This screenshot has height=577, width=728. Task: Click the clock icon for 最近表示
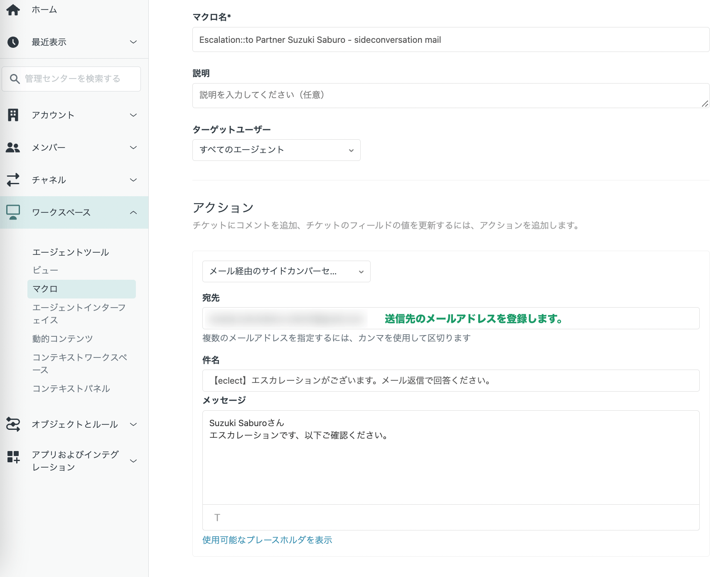(13, 42)
